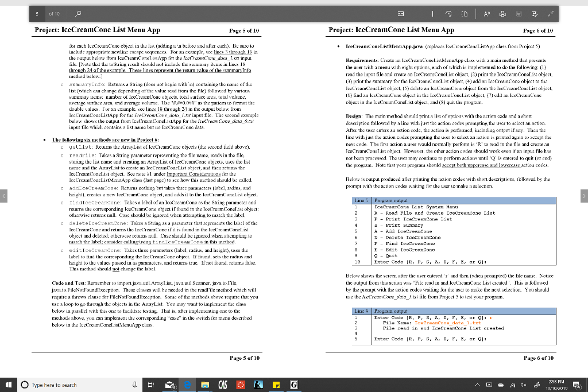Open the Mail app on taskbar
This screenshot has width=588, height=392.
[x=170, y=385]
